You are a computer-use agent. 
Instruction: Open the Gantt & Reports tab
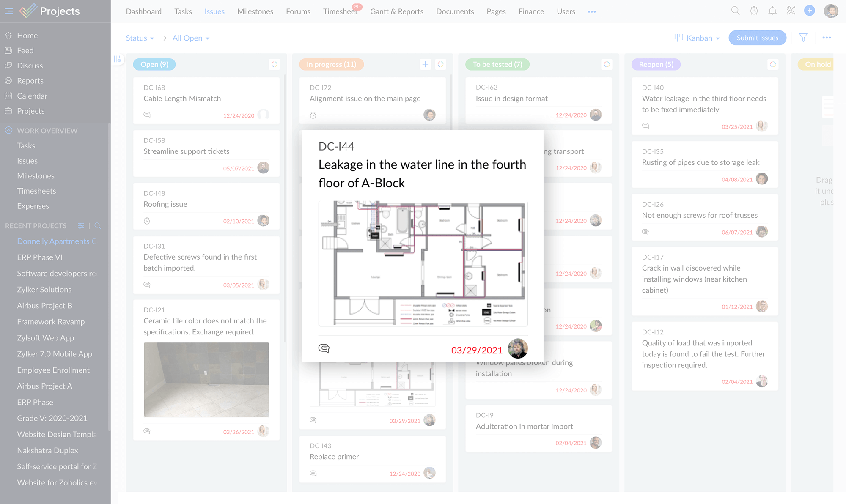click(396, 11)
